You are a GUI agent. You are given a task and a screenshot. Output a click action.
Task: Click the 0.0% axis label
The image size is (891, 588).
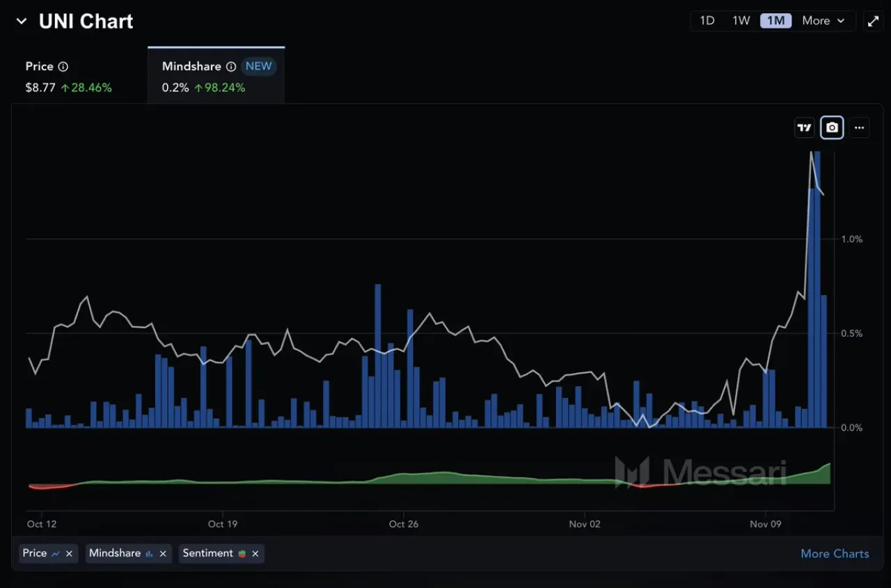point(852,427)
